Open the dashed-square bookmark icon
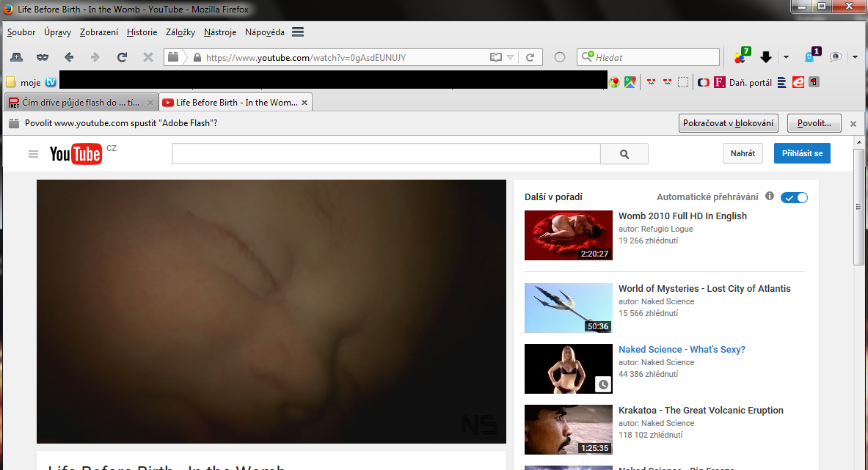The height and width of the screenshot is (470, 868). click(x=683, y=82)
